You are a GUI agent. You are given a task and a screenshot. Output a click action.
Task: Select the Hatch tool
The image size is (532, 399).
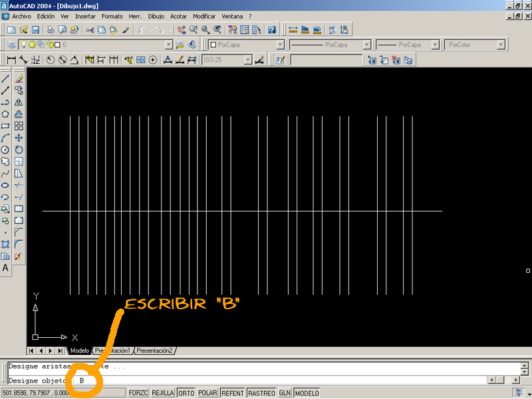[5, 244]
